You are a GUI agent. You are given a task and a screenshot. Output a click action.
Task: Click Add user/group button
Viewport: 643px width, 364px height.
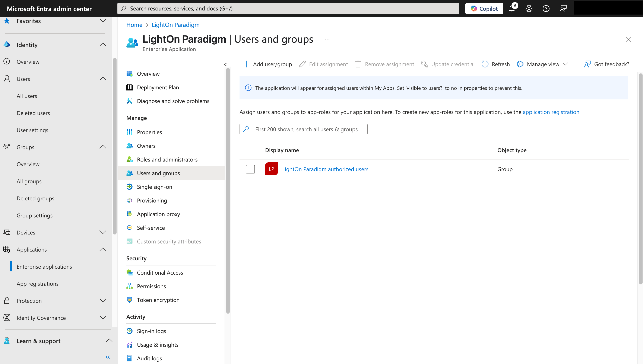267,64
